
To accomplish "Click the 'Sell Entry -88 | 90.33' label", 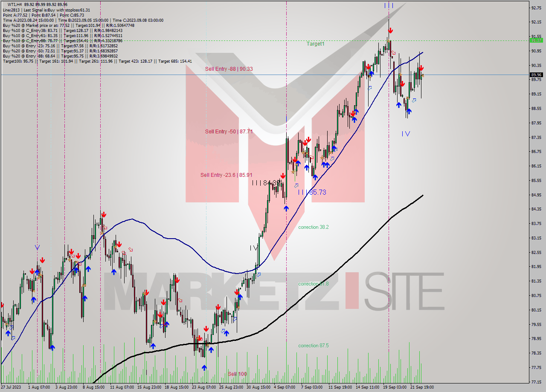I will (x=229, y=69).
